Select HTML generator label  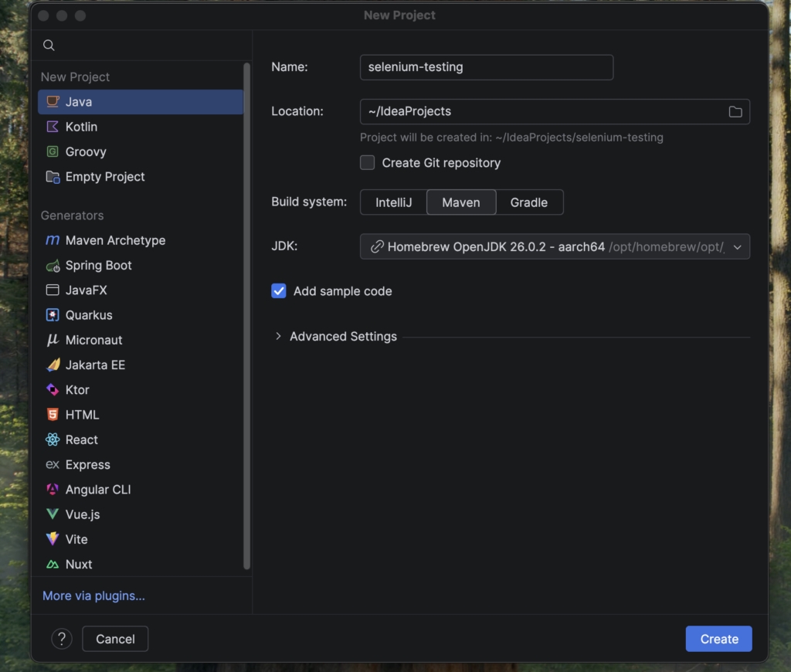click(82, 415)
